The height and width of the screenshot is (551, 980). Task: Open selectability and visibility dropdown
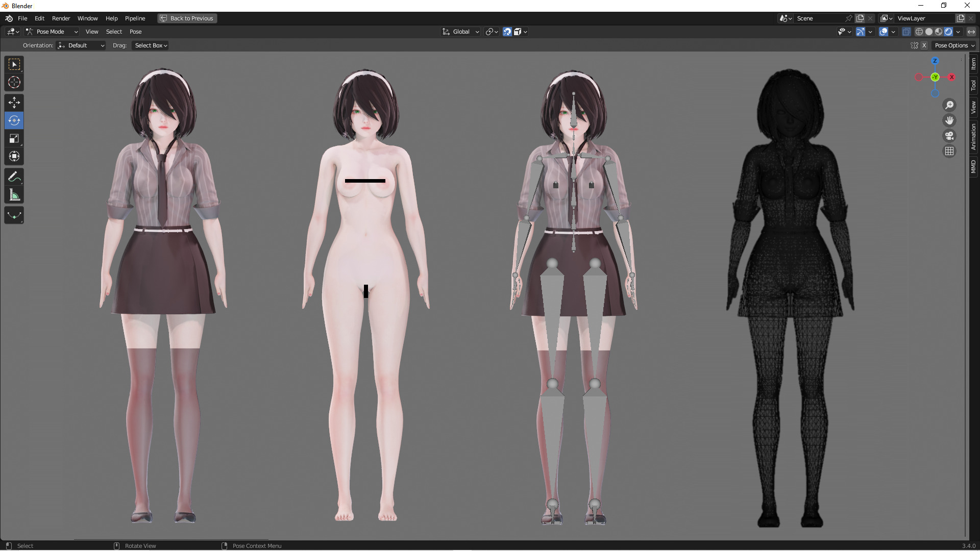coord(845,32)
